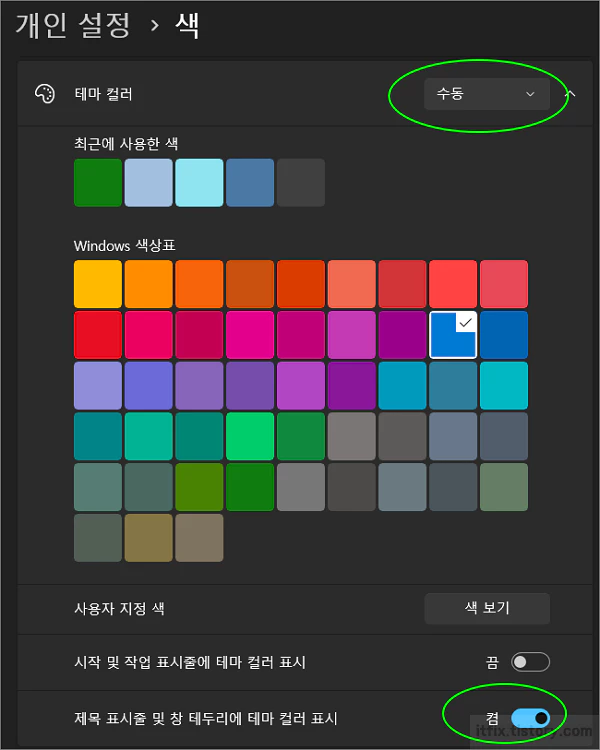Select the light lavender swatch starting third row
The image size is (600, 750).
[x=98, y=386]
